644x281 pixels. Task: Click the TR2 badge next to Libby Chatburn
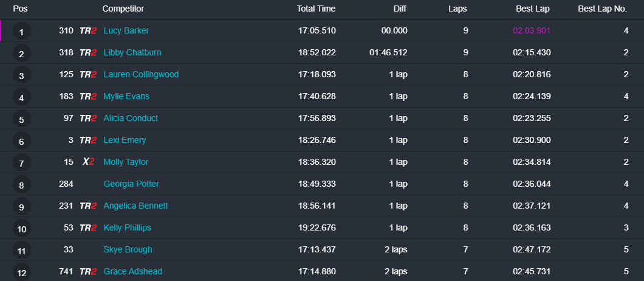pyautogui.click(x=88, y=53)
